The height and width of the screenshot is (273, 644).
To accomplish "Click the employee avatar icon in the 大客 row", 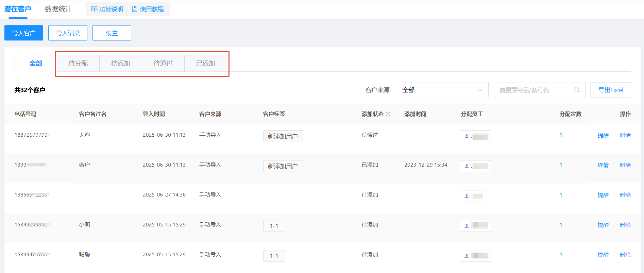I will (x=467, y=136).
